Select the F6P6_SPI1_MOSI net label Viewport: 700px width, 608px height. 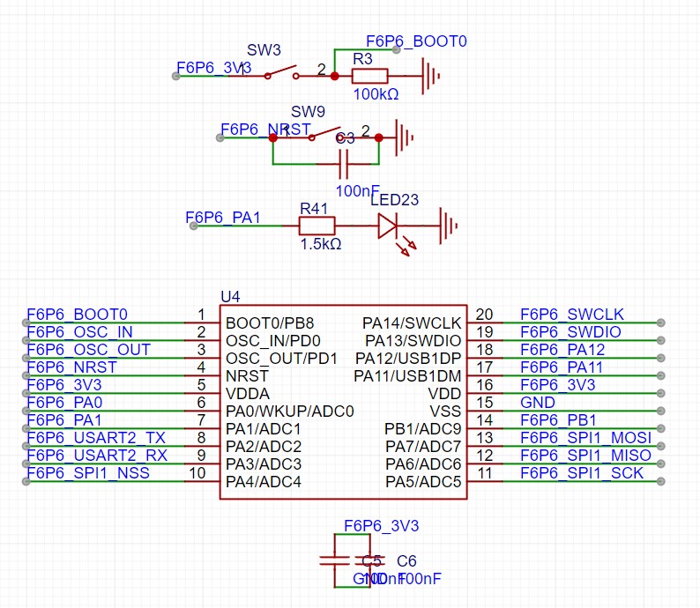pyautogui.click(x=585, y=438)
